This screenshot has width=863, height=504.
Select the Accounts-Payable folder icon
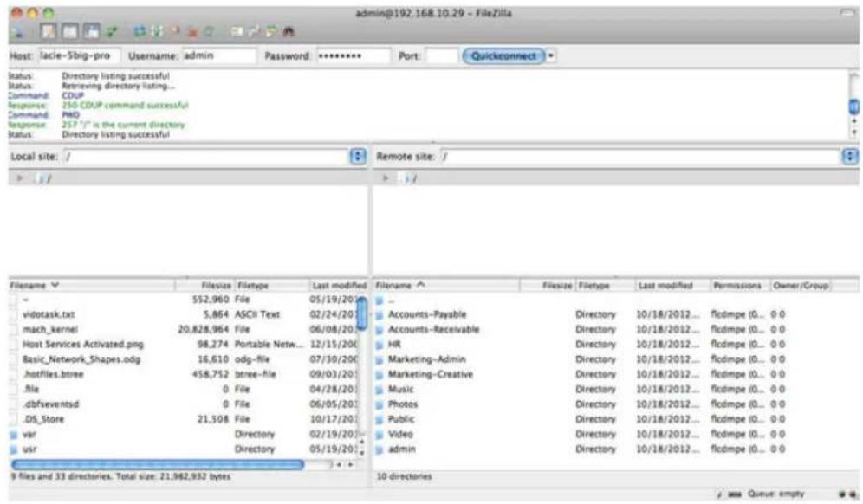(x=380, y=315)
